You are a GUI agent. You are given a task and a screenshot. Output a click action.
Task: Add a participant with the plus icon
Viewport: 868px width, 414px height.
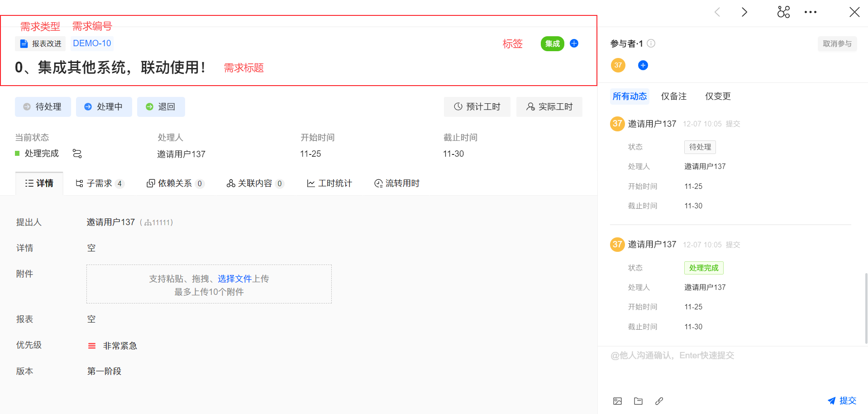(643, 66)
